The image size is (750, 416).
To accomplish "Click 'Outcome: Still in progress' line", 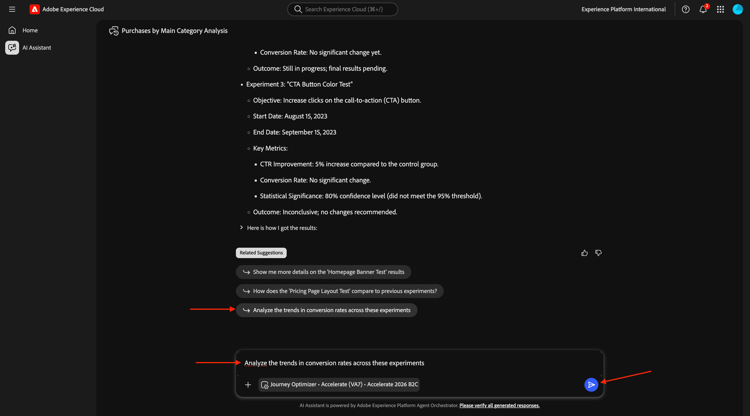I will point(320,68).
